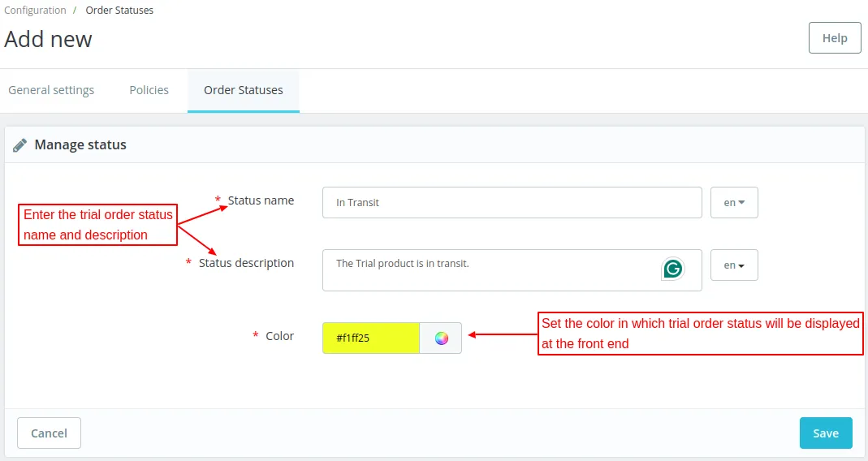Click the Status name label

pyautogui.click(x=261, y=200)
